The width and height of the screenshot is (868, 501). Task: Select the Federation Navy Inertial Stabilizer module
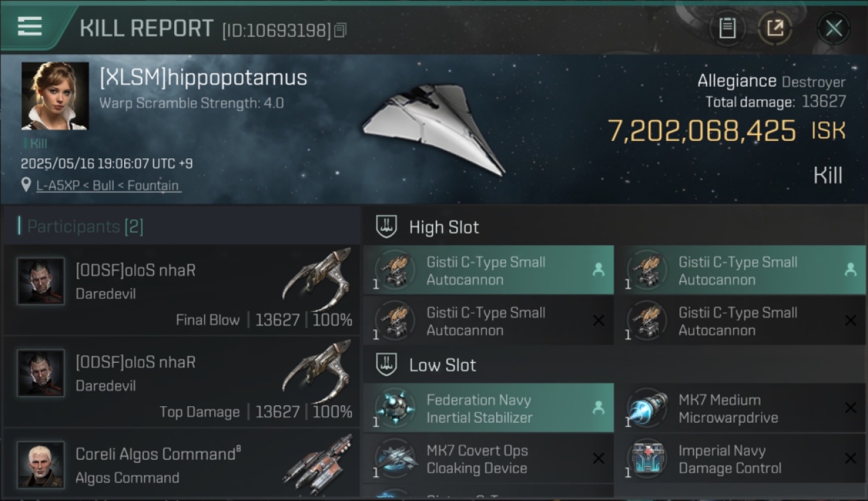[x=489, y=408]
